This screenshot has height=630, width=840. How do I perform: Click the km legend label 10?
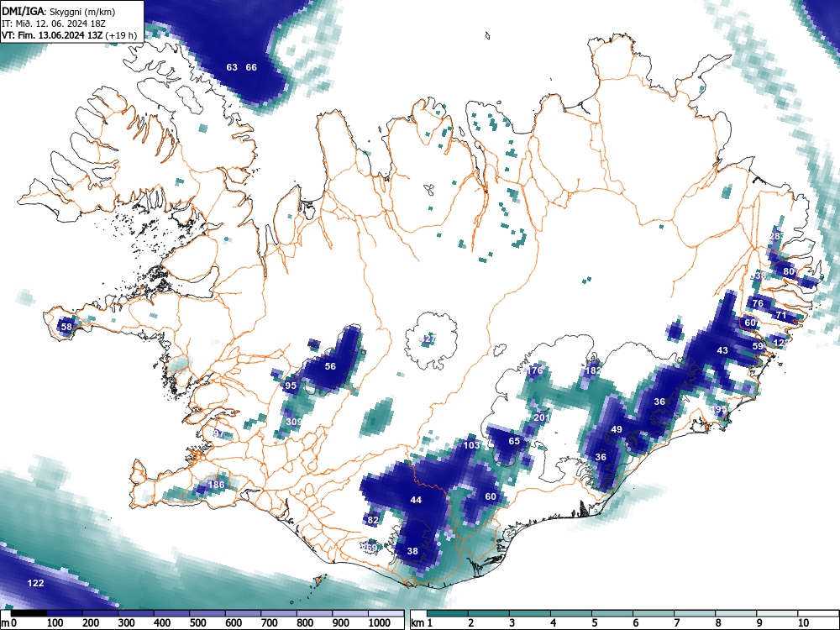coord(803,623)
